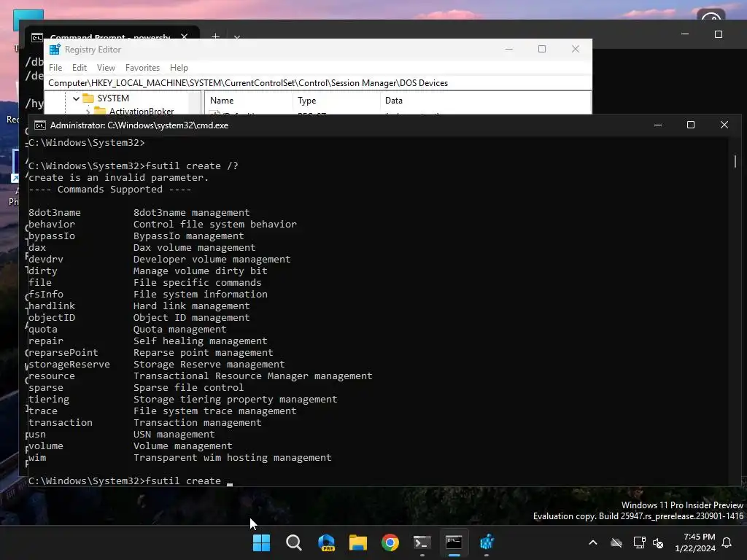The height and width of the screenshot is (560, 747).
Task: Maximize the background Windows Terminal window
Action: coord(719,34)
